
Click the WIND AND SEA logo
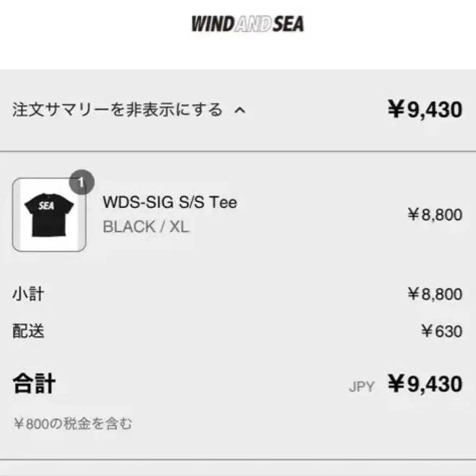click(248, 24)
